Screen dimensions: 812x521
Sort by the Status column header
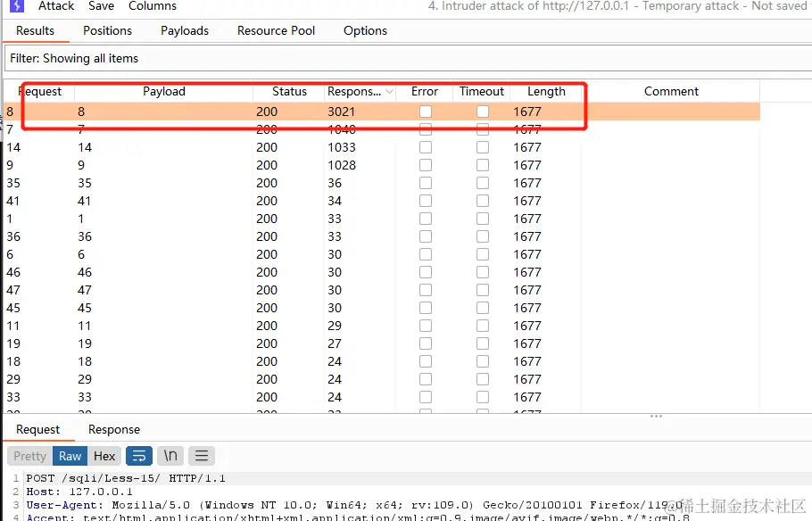pos(289,91)
